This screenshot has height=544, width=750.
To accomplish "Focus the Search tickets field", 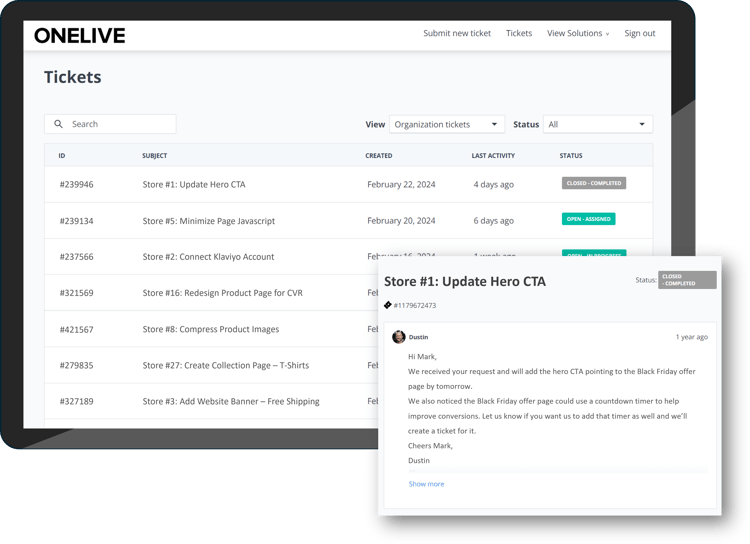I will (x=110, y=124).
